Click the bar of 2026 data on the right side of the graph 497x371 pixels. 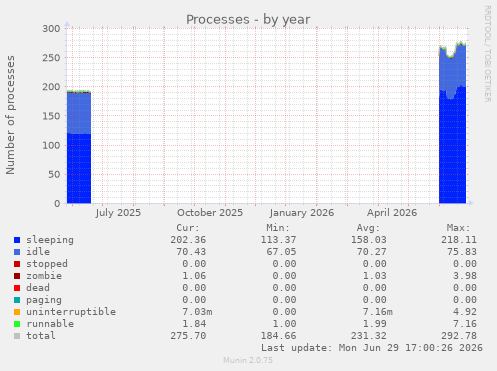click(453, 123)
